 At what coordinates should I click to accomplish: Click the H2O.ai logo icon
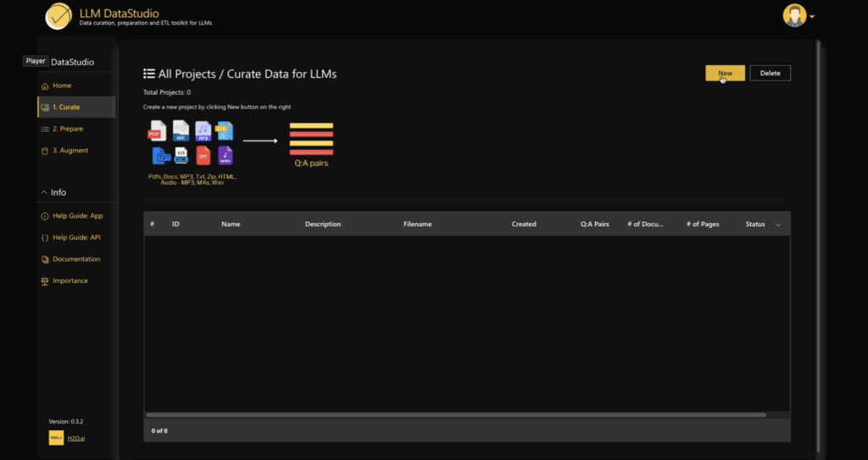click(55, 438)
